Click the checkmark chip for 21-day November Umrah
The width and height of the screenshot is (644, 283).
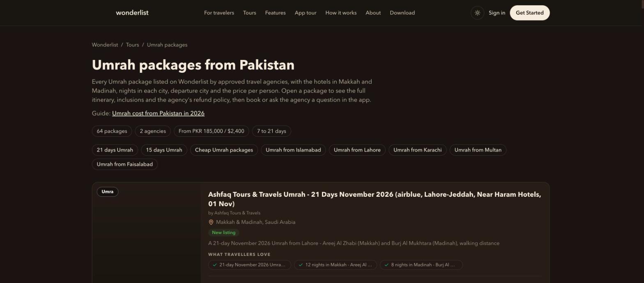point(250,265)
